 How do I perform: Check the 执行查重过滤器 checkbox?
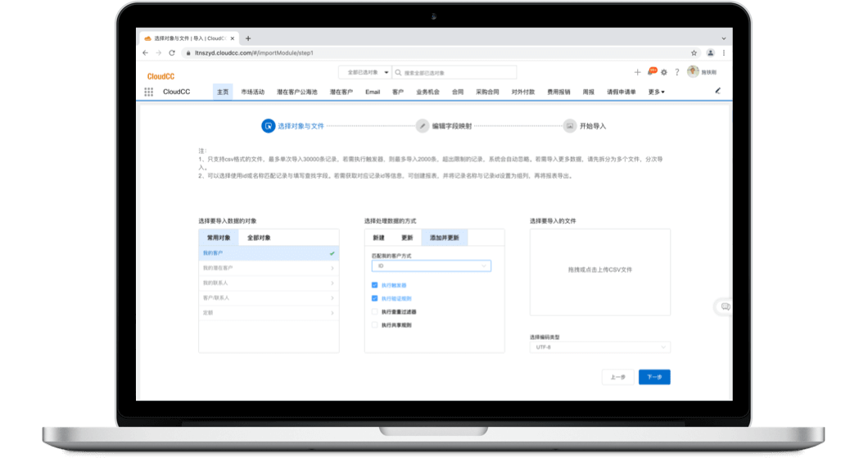pos(375,312)
